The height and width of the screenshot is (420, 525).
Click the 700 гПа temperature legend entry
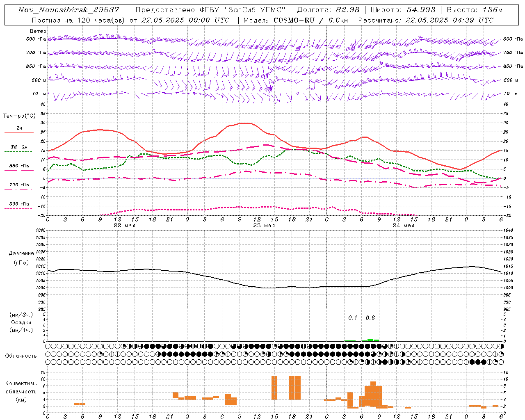click(19, 185)
